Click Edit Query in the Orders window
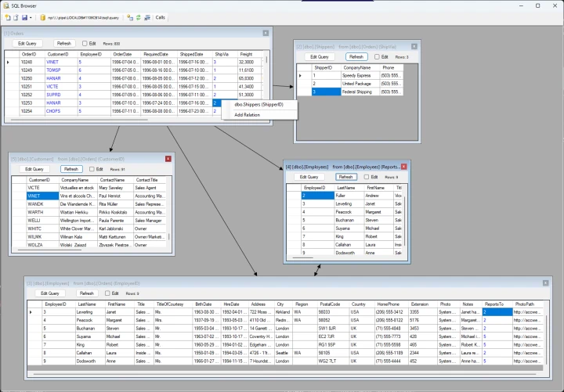This screenshot has width=564, height=392. pos(27,44)
